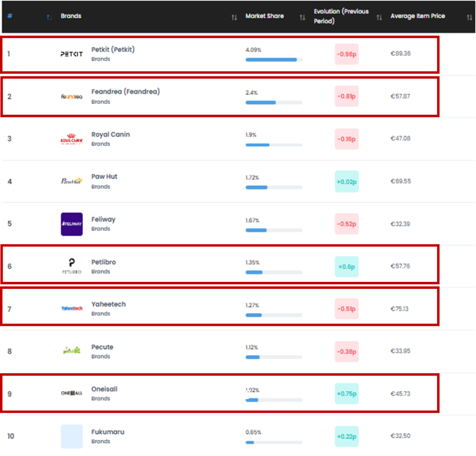Click the Feandrea brand logo
The width and height of the screenshot is (476, 456).
pos(71,97)
